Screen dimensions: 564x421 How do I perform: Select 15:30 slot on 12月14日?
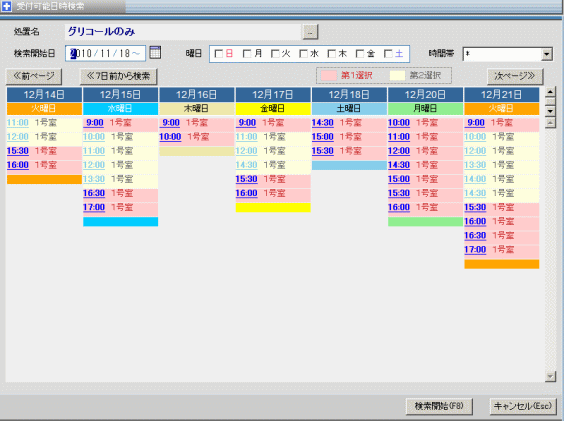(18, 151)
